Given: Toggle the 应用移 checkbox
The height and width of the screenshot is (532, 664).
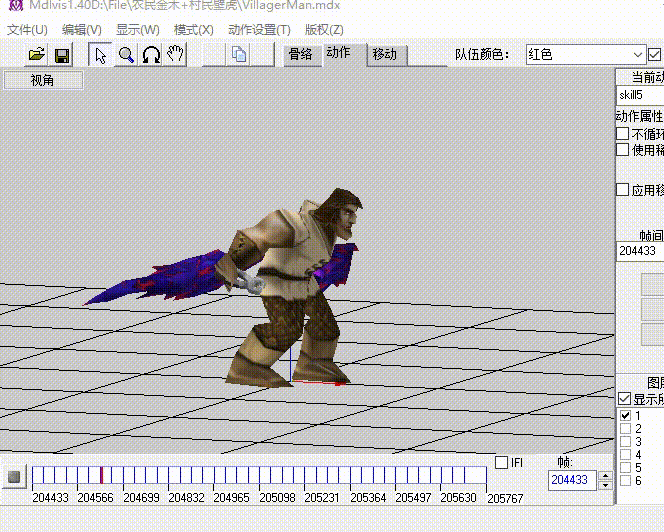Looking at the screenshot, I should pyautogui.click(x=622, y=189).
